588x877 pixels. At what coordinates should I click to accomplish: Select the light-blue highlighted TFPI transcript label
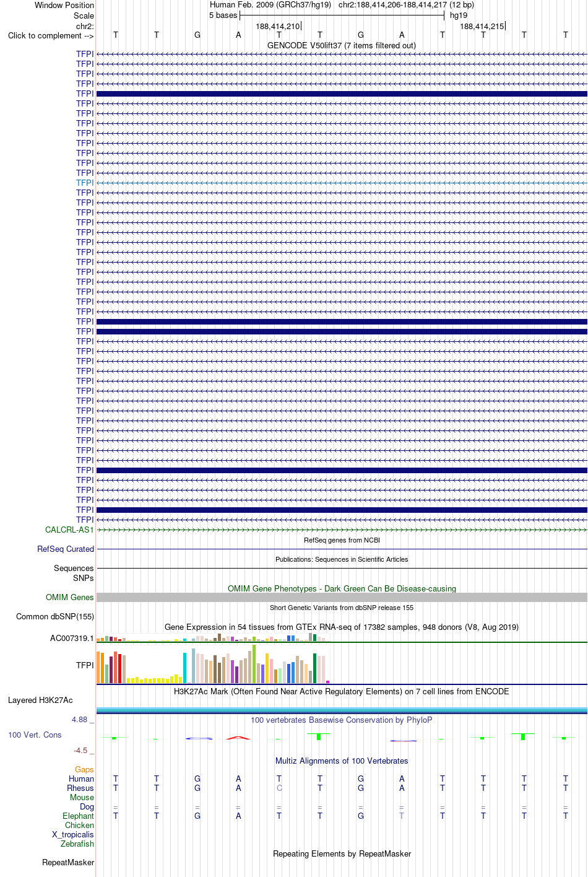[x=85, y=183]
